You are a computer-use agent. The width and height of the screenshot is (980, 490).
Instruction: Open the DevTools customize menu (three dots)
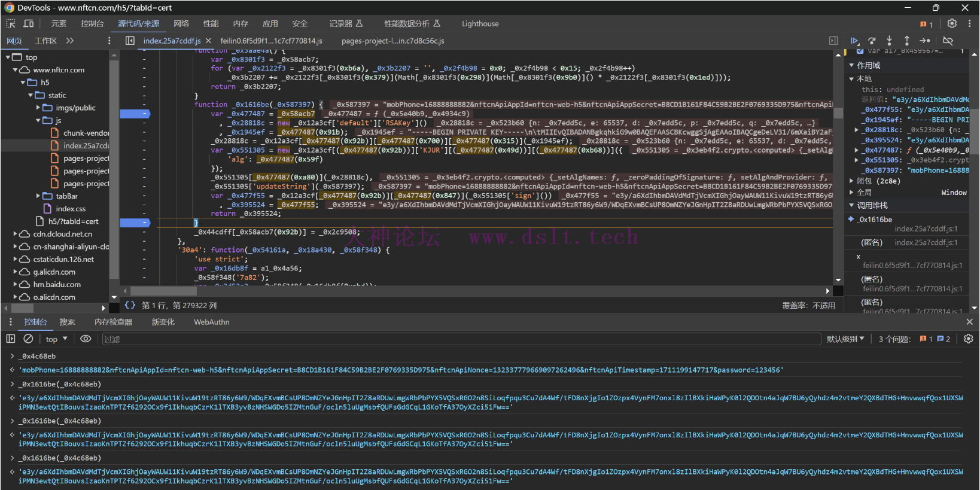[969, 23]
